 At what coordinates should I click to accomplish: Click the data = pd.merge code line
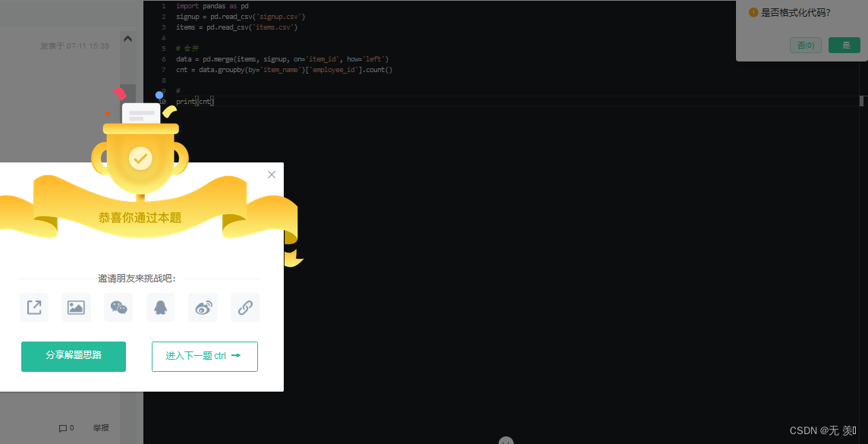(282, 59)
